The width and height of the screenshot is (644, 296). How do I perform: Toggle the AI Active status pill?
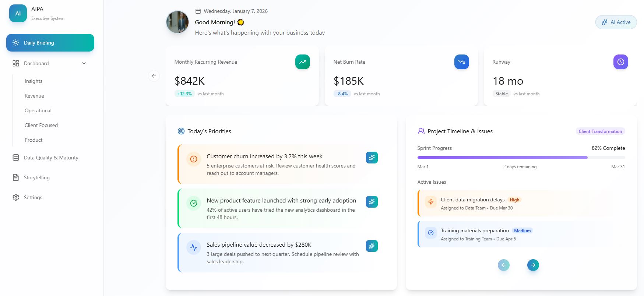pos(616,22)
